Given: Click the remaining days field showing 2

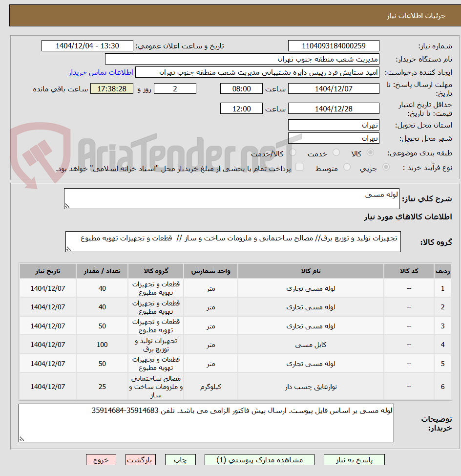Looking at the screenshot, I should click(175, 88).
